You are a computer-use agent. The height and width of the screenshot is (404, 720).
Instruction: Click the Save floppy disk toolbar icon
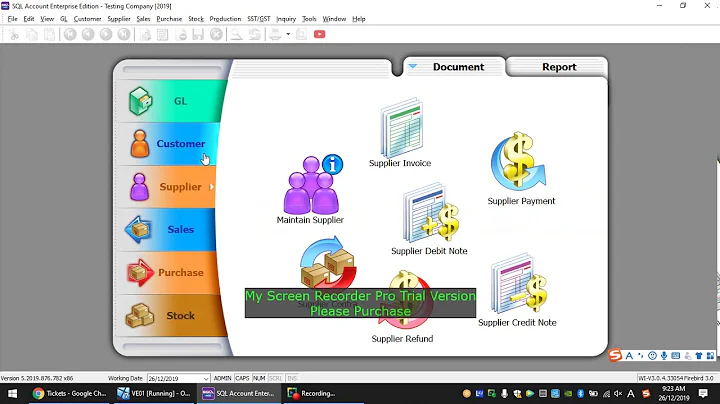click(198, 34)
